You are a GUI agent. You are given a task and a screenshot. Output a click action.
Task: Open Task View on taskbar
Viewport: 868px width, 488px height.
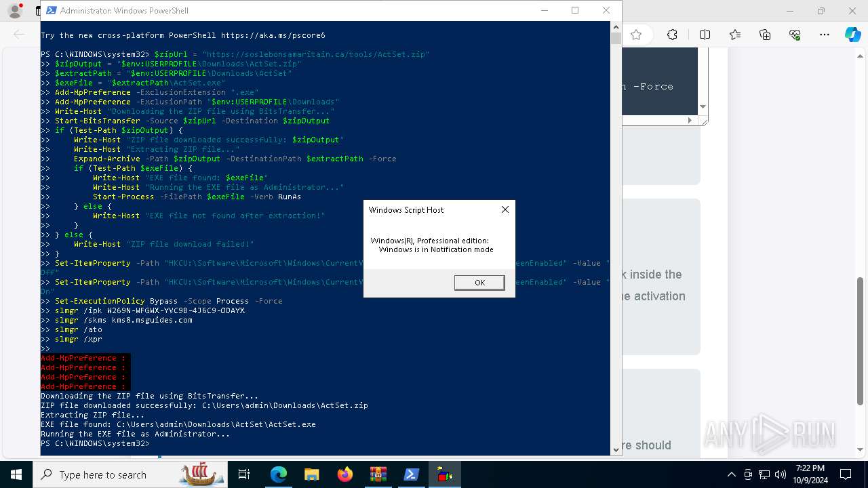[x=244, y=474]
